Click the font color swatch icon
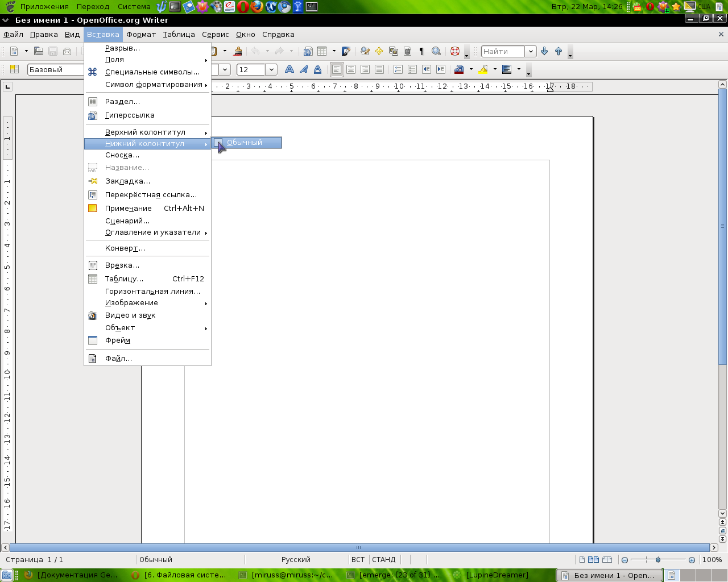The height and width of the screenshot is (582, 728). [x=460, y=69]
